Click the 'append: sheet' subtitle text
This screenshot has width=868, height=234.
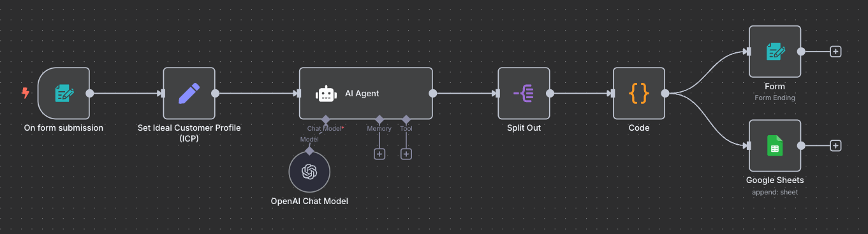click(775, 192)
